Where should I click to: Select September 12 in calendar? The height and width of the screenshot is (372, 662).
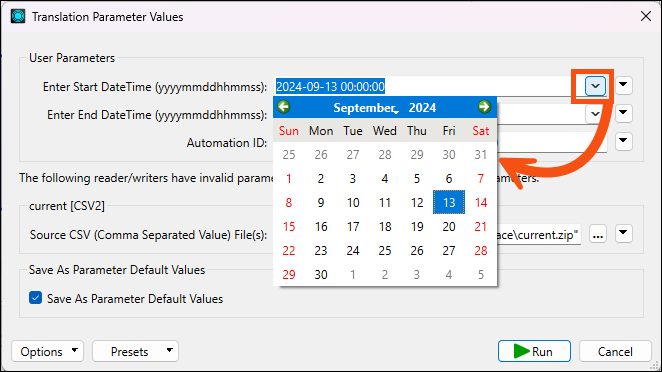tap(417, 203)
